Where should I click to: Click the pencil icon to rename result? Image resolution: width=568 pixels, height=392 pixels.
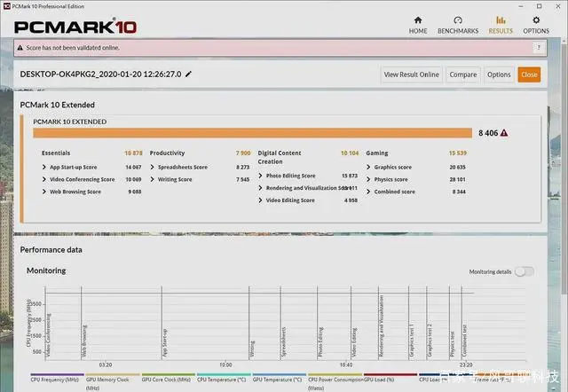click(x=188, y=74)
